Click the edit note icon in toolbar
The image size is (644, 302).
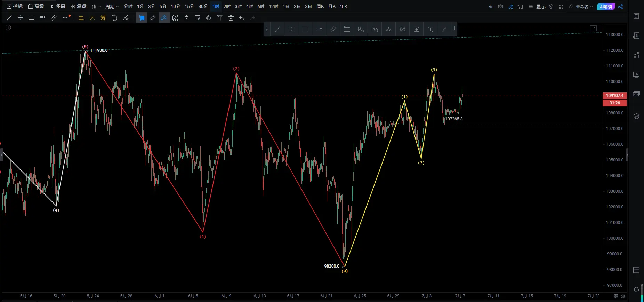click(198, 18)
